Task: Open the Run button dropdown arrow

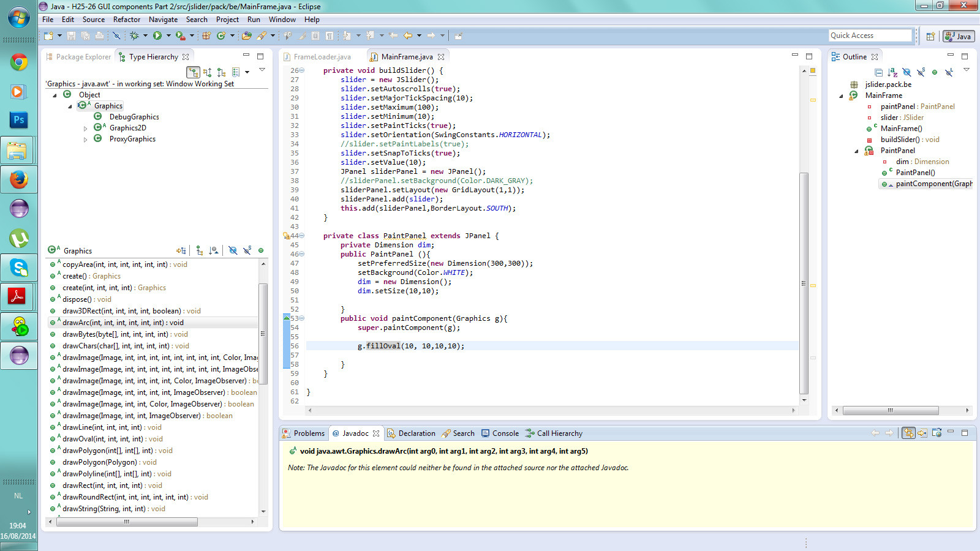Action: 168,36
